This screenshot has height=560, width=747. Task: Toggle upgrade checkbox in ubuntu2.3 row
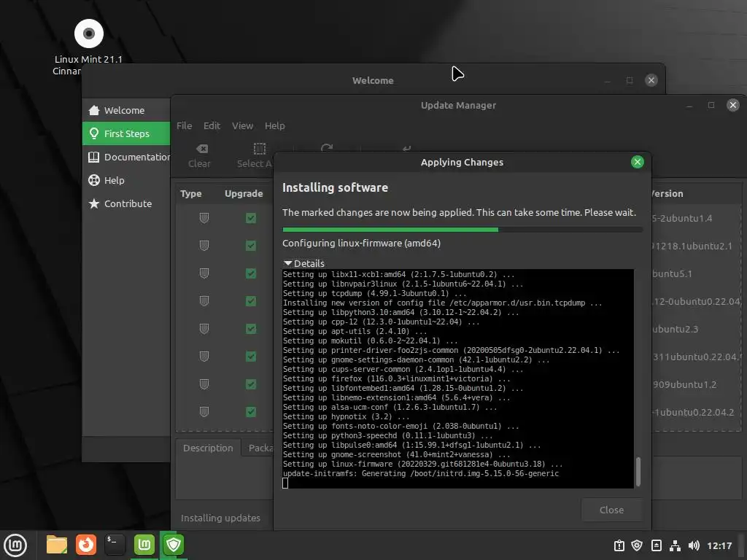coord(251,329)
